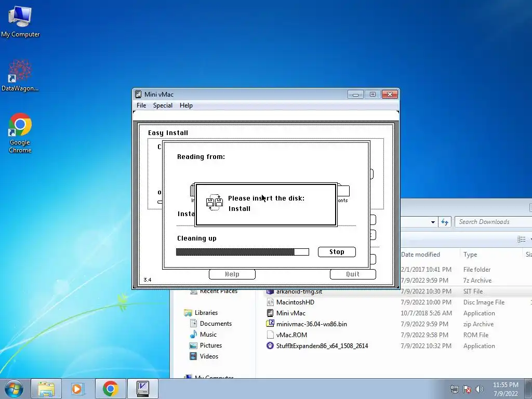Open Documents library in sidebar
Viewport: 532px width, 399px height.
click(x=216, y=323)
